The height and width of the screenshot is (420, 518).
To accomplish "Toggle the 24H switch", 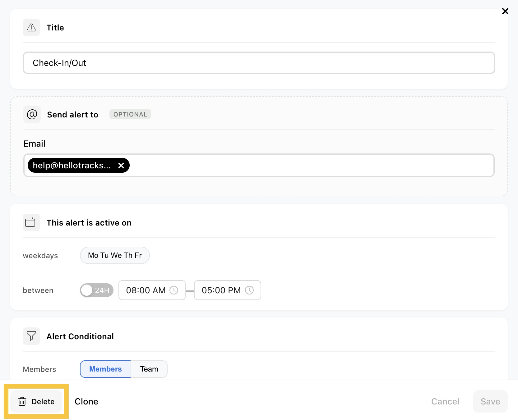I will 97,290.
